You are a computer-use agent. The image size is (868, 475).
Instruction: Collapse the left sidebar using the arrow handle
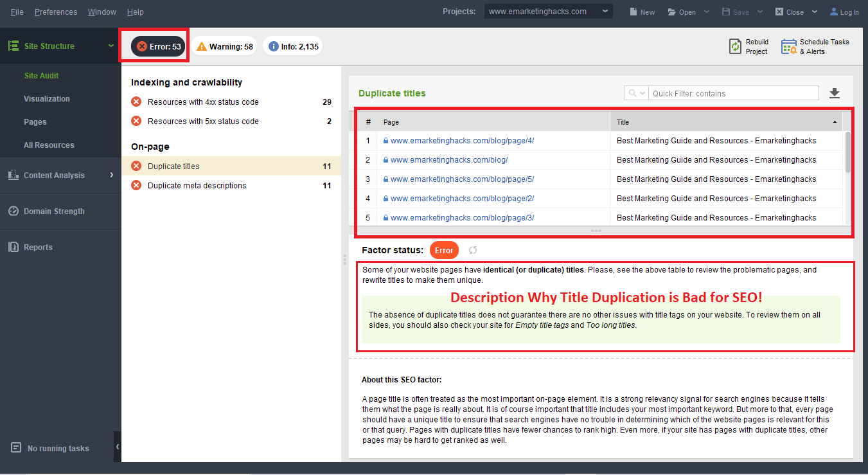tap(118, 447)
